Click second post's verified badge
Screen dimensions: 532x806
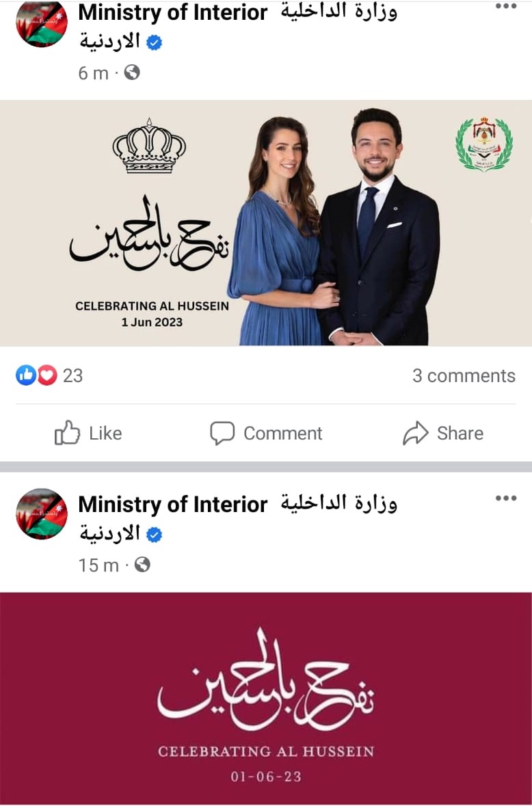(x=155, y=535)
